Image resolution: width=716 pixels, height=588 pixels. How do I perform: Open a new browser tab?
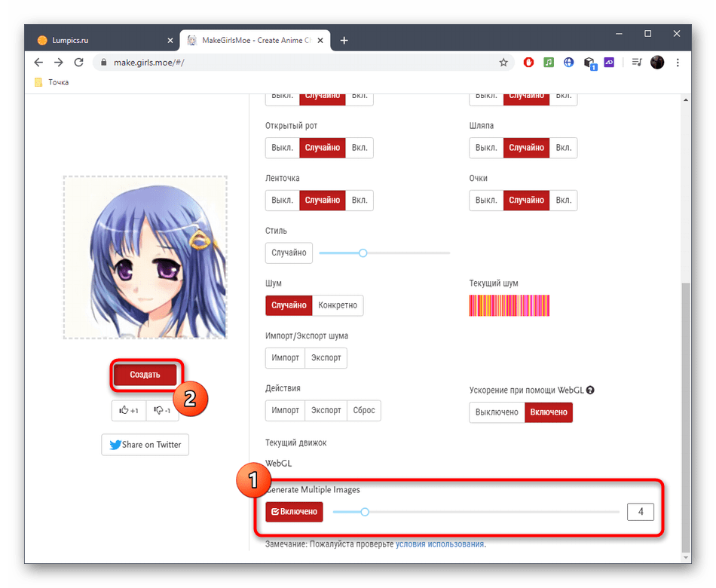click(344, 40)
